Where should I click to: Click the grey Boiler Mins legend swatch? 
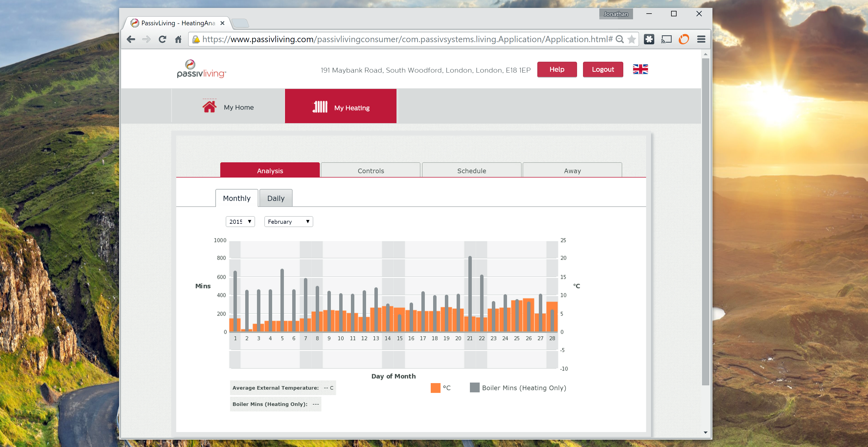tap(475, 388)
